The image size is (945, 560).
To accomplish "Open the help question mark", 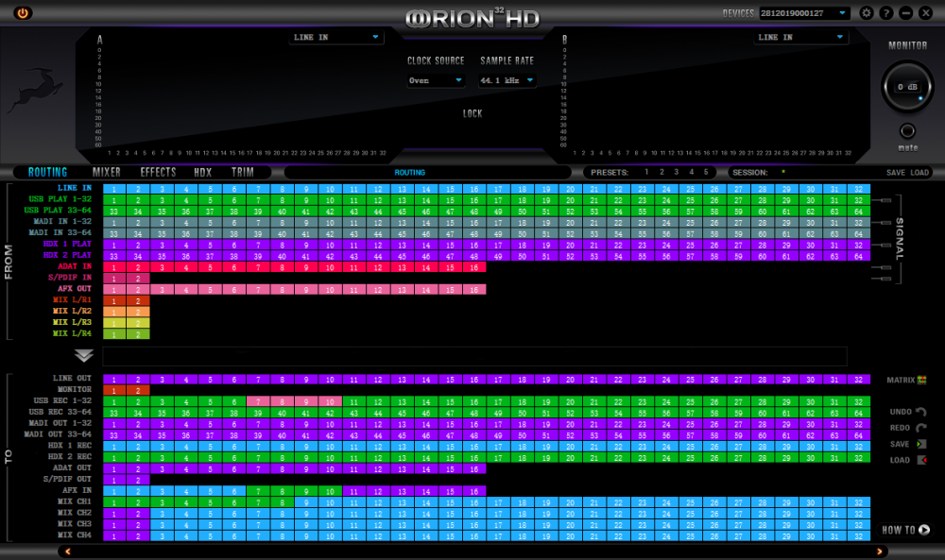I will click(886, 12).
